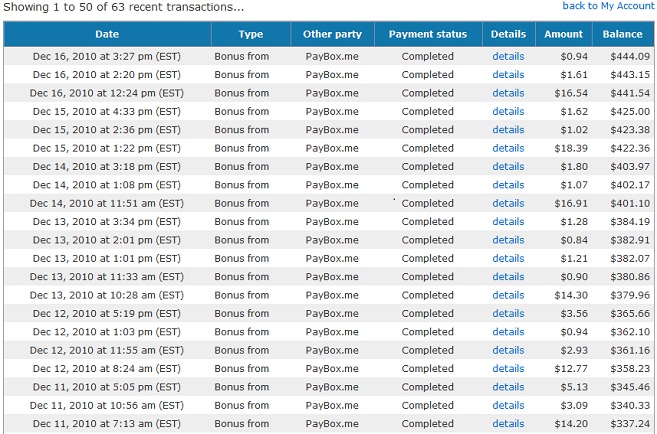This screenshot has height=434, width=657.
Task: Click the Date column header
Action: [x=107, y=34]
